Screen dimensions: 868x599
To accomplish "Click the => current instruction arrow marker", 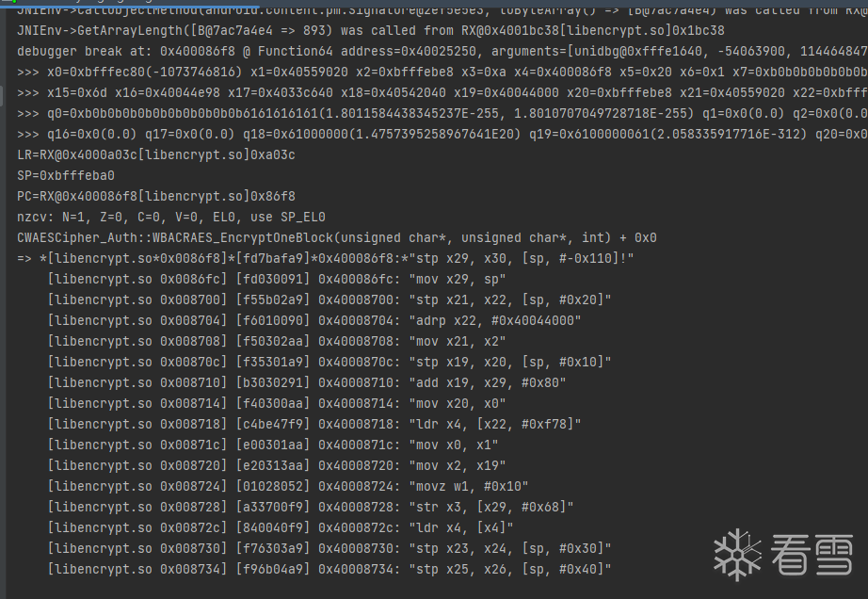I will click(x=24, y=258).
